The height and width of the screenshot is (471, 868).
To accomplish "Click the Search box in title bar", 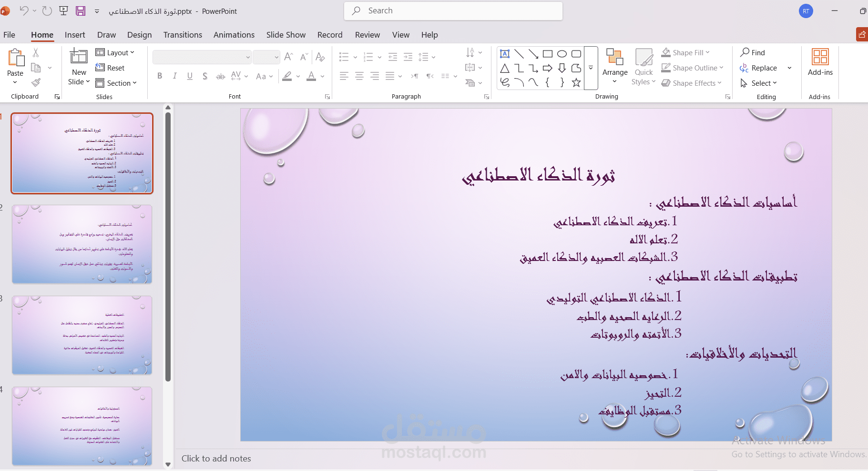I will tap(453, 11).
